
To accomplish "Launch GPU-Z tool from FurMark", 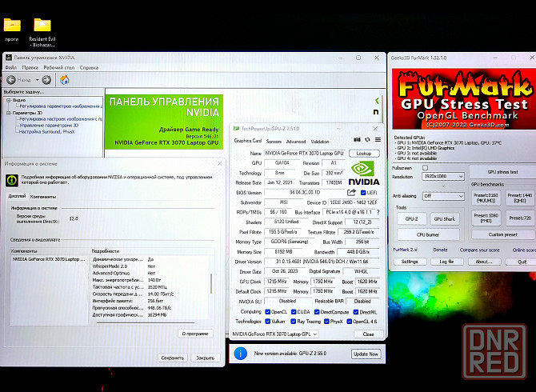I will pyautogui.click(x=411, y=218).
